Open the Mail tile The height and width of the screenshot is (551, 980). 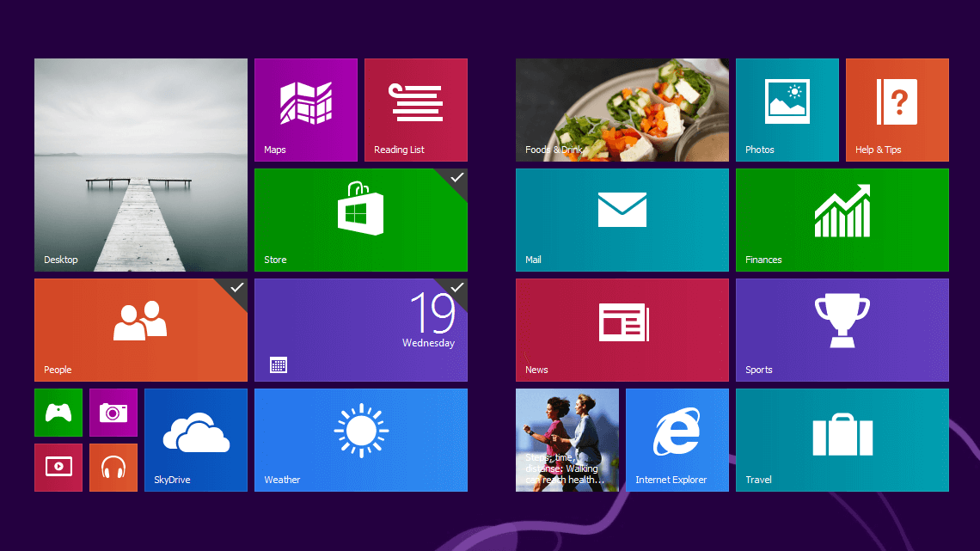622,220
